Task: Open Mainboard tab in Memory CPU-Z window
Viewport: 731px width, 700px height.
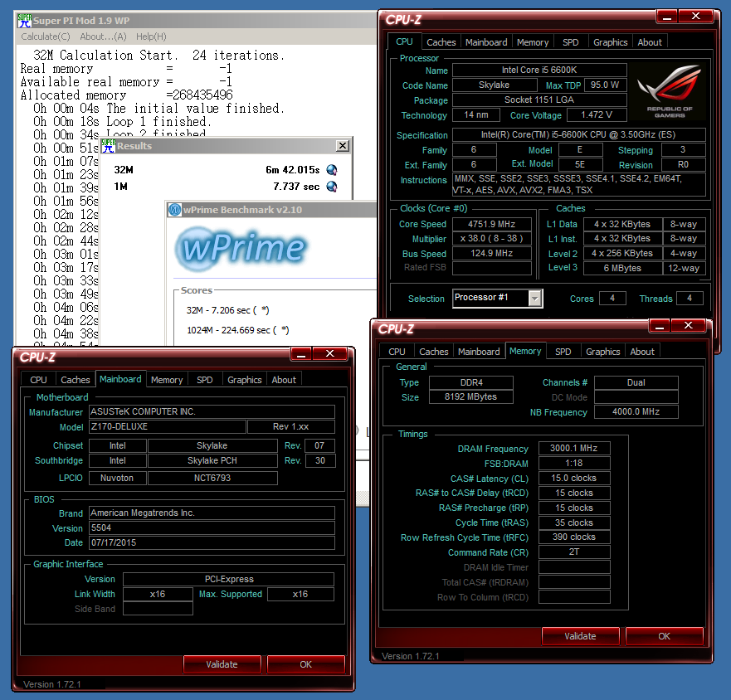Action: click(x=479, y=352)
